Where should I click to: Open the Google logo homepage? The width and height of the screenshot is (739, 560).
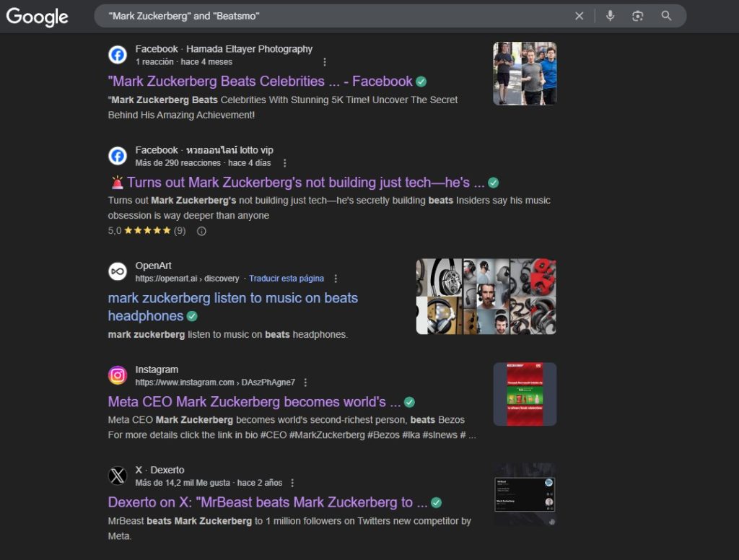[x=38, y=17]
